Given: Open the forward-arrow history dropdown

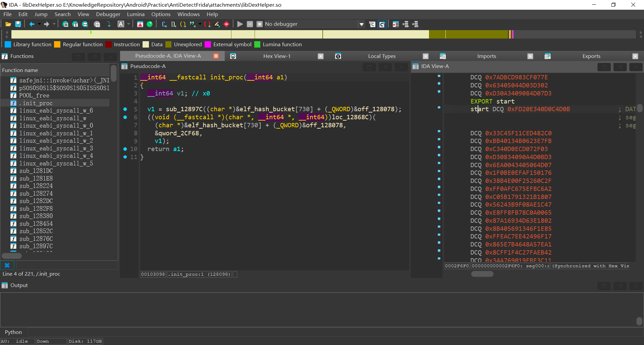Looking at the screenshot, I should click(54, 24).
